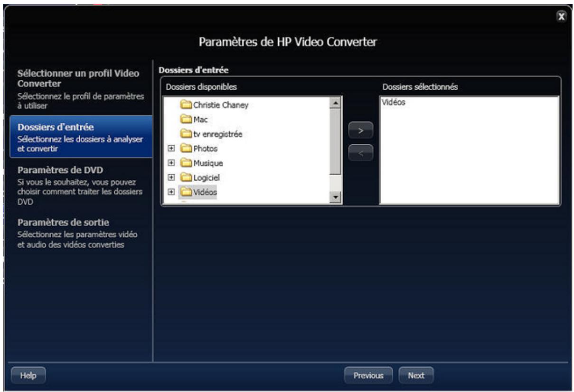The width and height of the screenshot is (574, 392).
Task: Select the Dossiers d'entrée step
Action: click(x=80, y=137)
